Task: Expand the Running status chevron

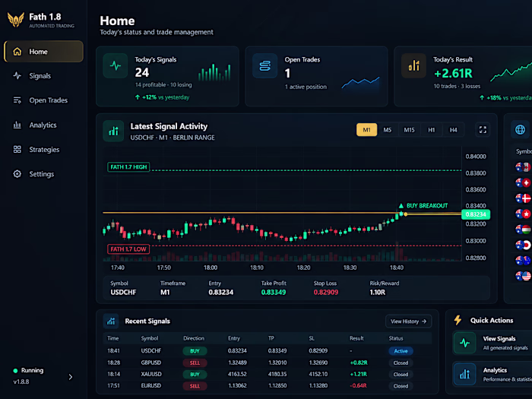Action: point(70,377)
